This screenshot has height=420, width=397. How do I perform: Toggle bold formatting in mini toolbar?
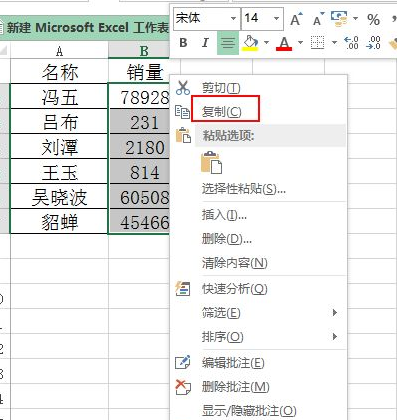(x=183, y=43)
